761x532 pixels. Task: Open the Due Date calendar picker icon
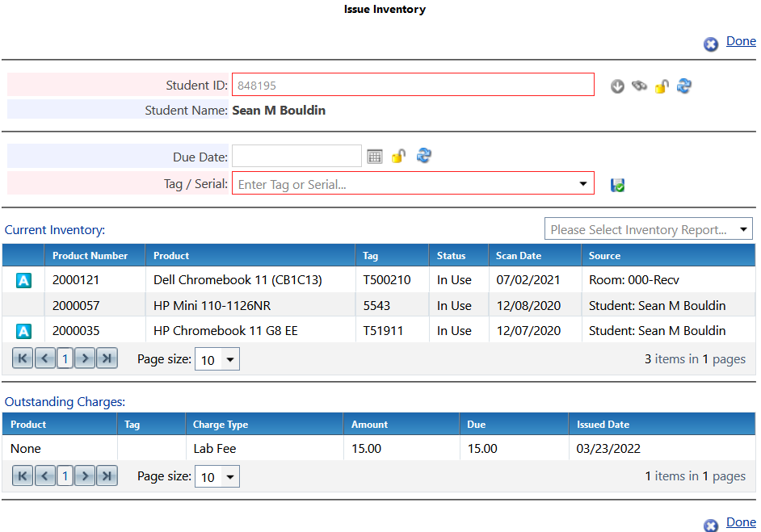[x=375, y=157]
